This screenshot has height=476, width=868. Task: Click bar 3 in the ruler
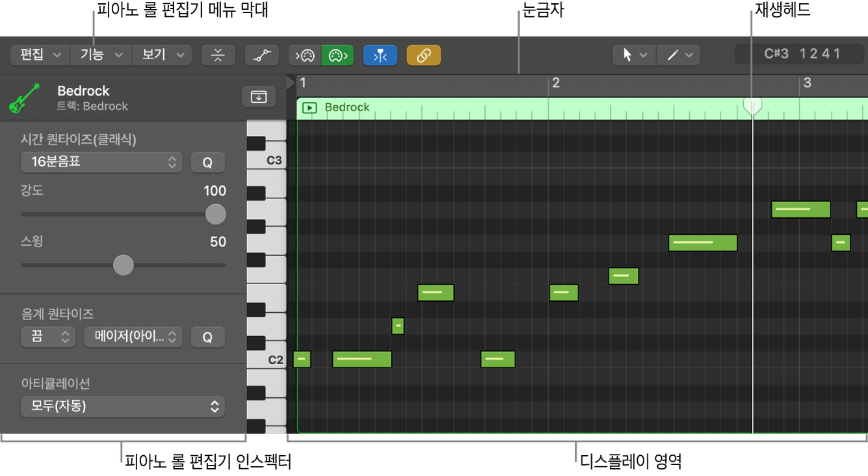pyautogui.click(x=807, y=83)
